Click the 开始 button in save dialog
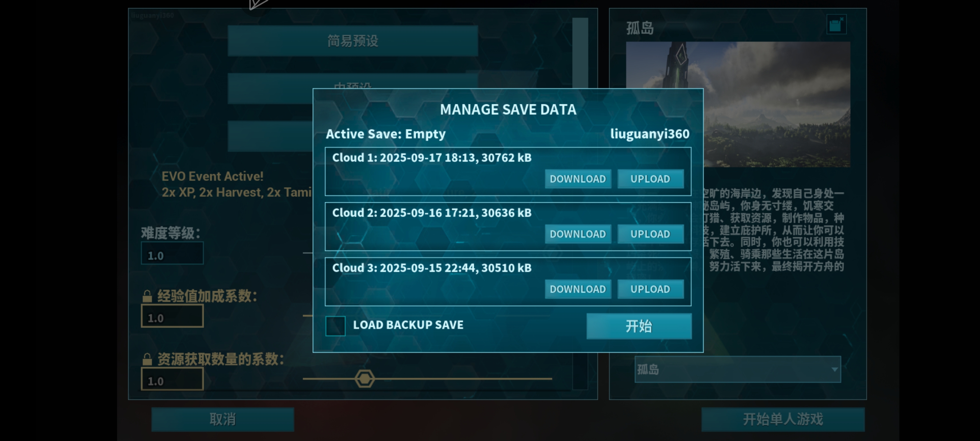The image size is (980, 441). tap(639, 326)
